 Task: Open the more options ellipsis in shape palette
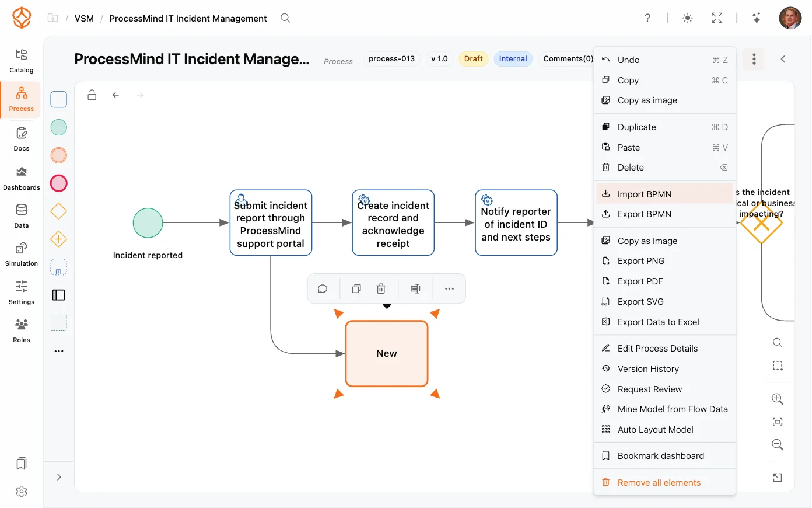(x=59, y=351)
